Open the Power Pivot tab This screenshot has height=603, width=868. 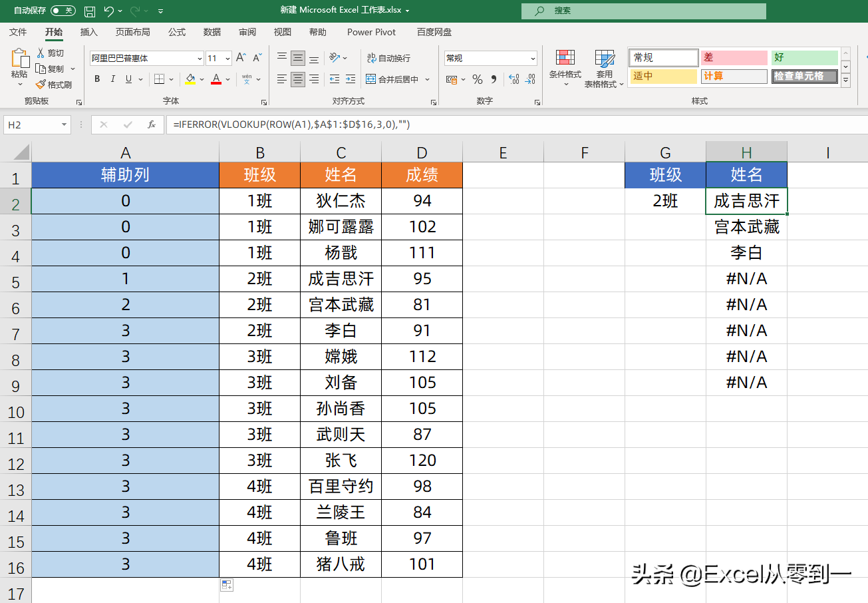[371, 32]
